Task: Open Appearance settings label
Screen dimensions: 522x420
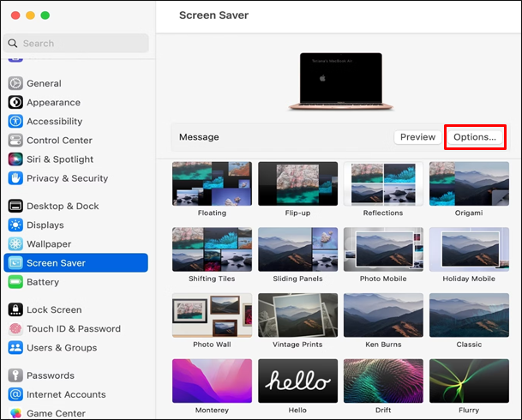Action: click(54, 102)
